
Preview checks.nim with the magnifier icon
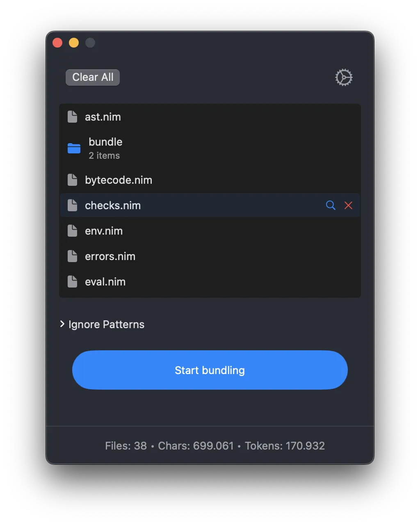click(x=331, y=205)
